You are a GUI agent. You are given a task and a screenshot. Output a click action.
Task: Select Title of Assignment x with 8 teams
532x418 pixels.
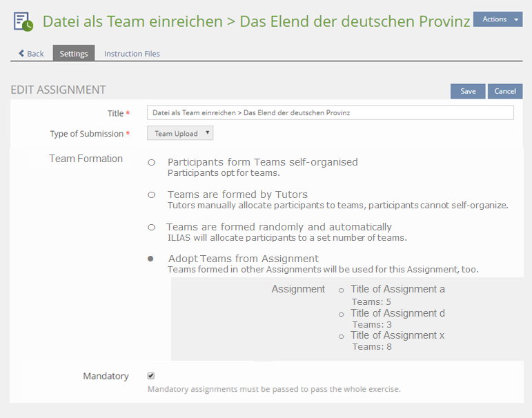341,336
